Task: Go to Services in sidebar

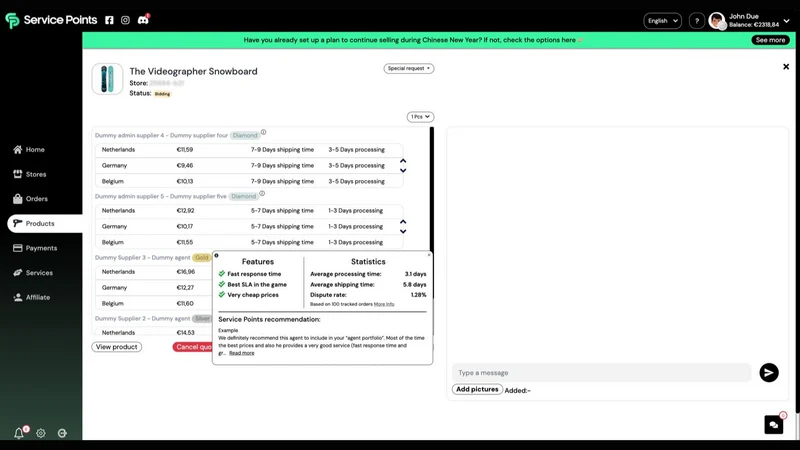Action: click(x=33, y=272)
